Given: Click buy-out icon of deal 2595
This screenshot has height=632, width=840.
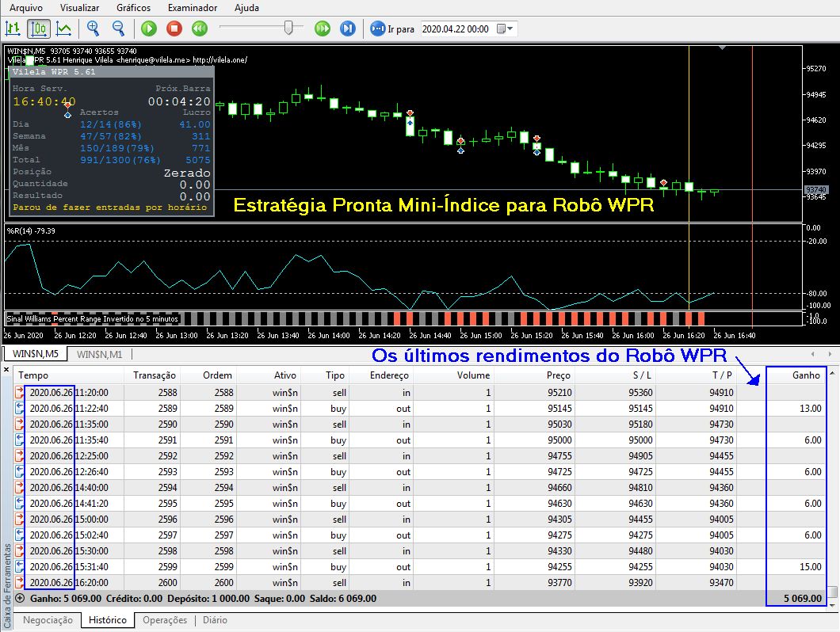Looking at the screenshot, I should tap(19, 503).
